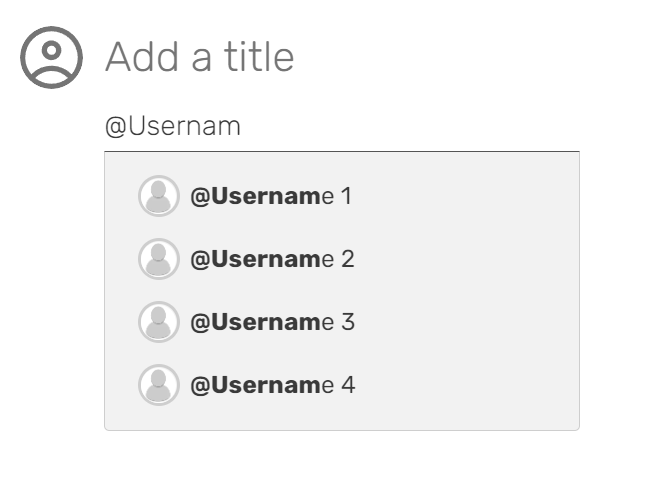Place cursor after the typed '@Usernam' text
This screenshot has width=654, height=479.
(x=243, y=127)
